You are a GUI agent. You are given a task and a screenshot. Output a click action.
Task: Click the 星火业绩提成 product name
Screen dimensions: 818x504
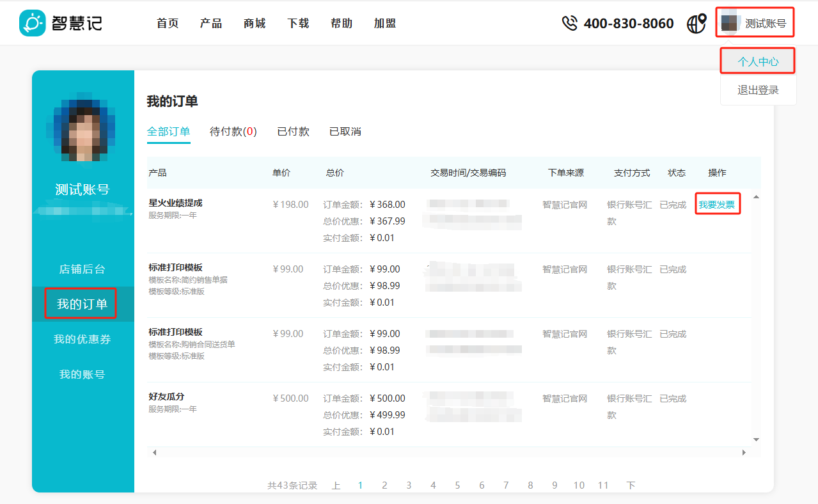click(175, 203)
